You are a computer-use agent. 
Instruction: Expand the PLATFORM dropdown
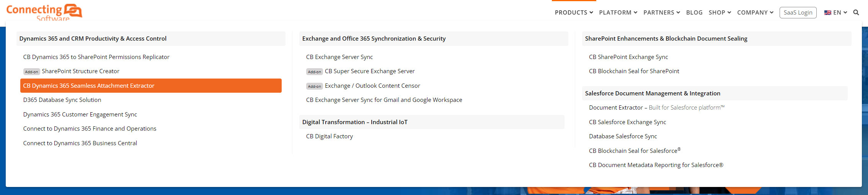[x=618, y=13]
